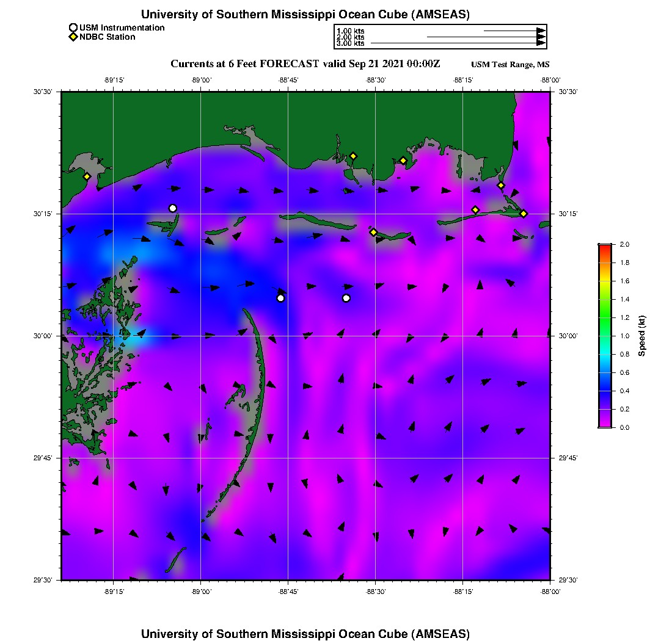Click the 3.00 kts scale arrow
The image size is (672, 641).
[x=458, y=43]
